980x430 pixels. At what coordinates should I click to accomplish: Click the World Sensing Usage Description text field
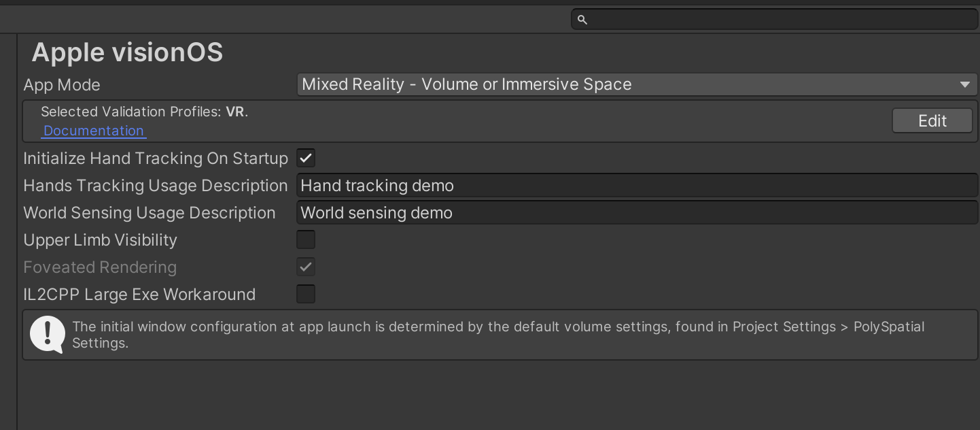pyautogui.click(x=637, y=213)
